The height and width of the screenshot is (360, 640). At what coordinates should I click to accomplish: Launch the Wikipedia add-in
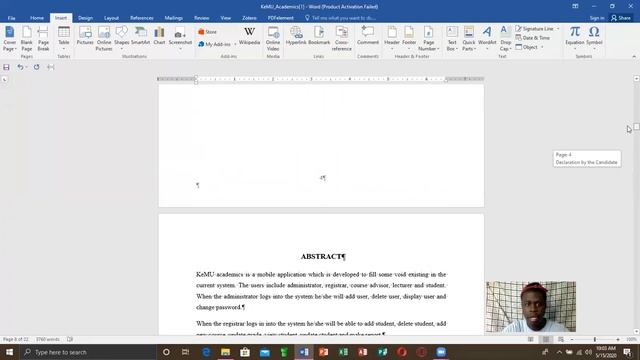(249, 36)
